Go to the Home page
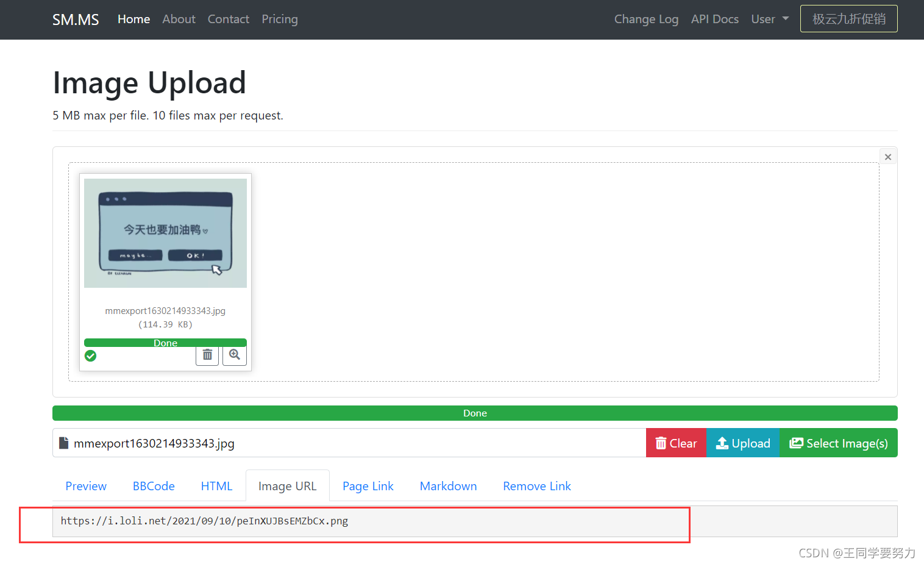The image size is (924, 564). pyautogui.click(x=133, y=19)
